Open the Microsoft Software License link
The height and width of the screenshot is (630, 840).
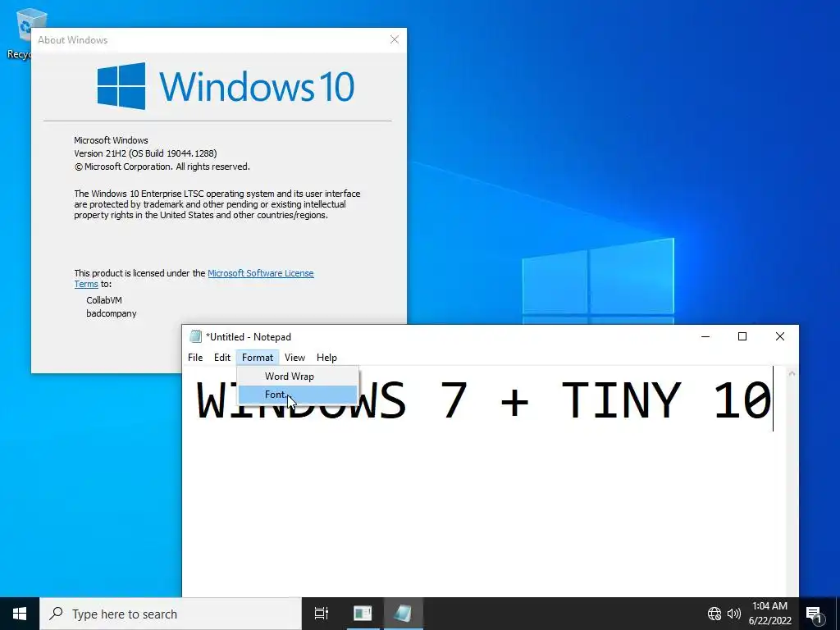pos(260,273)
